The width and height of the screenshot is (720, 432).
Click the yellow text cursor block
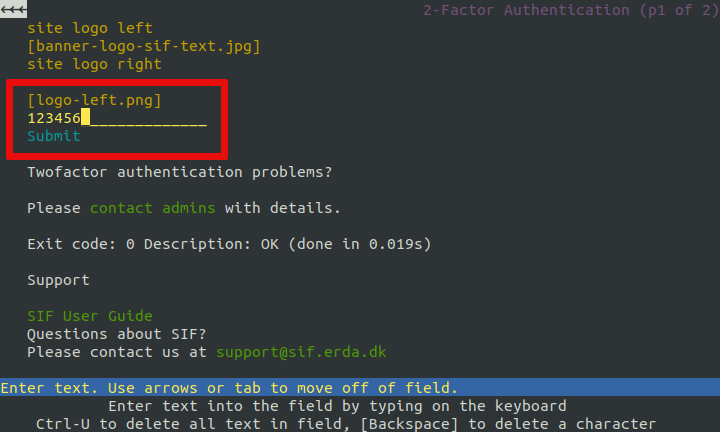coord(85,118)
